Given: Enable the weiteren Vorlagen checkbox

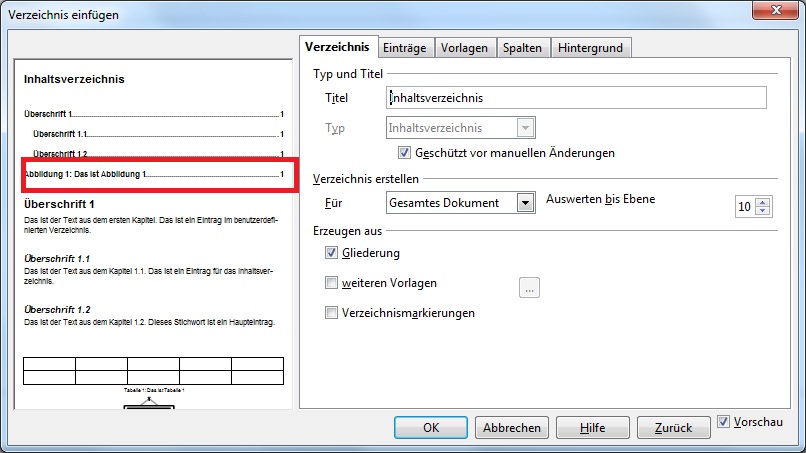Looking at the screenshot, I should click(332, 283).
